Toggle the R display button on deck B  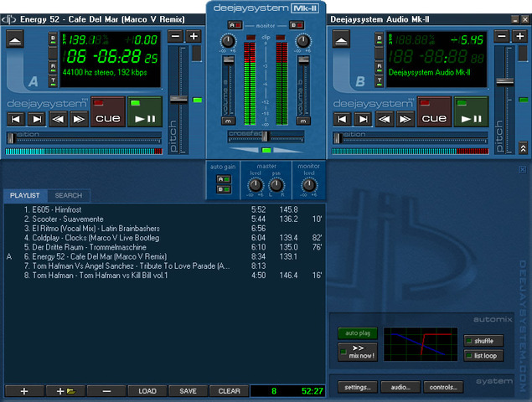[x=380, y=66]
